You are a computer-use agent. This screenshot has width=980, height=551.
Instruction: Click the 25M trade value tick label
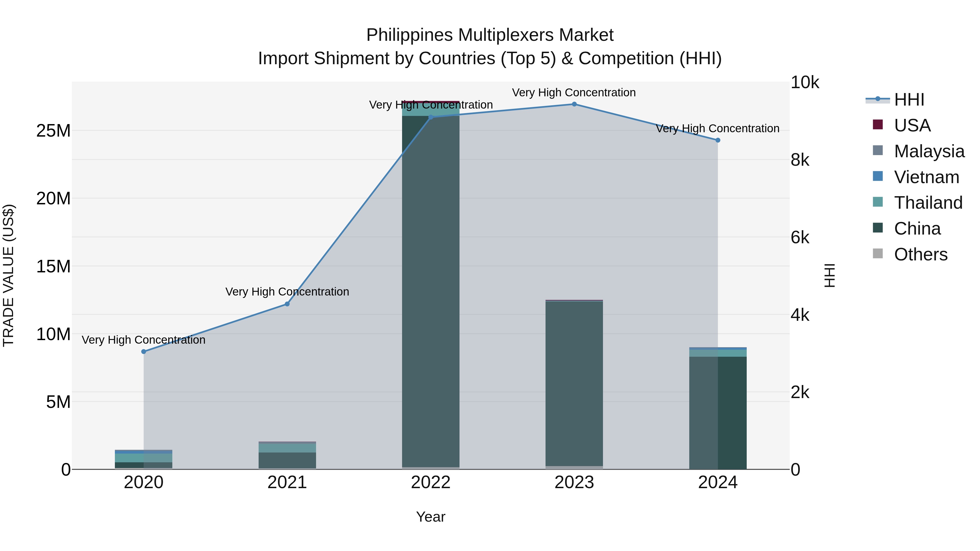pyautogui.click(x=53, y=131)
